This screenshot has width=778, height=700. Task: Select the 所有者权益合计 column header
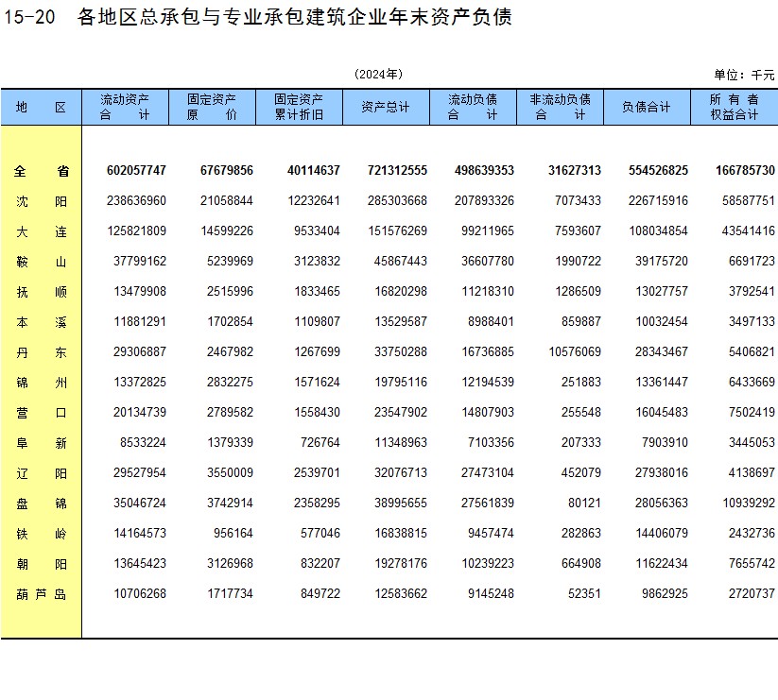(735, 107)
